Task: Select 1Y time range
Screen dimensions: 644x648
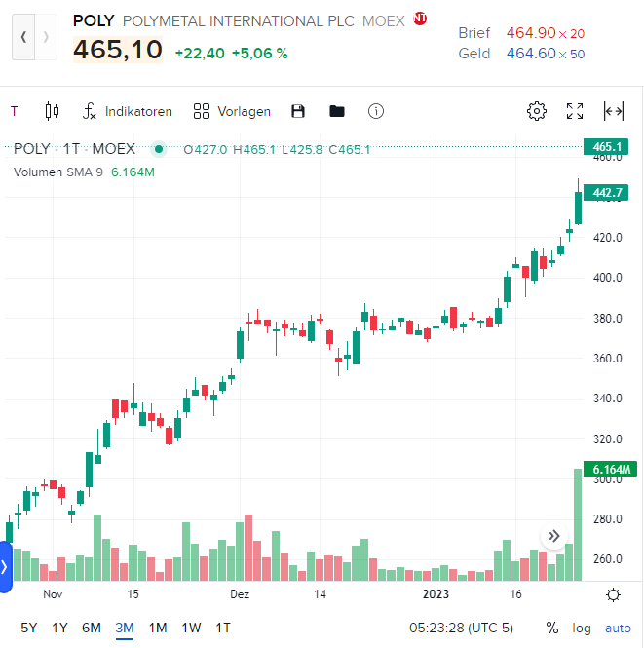Action: 59,628
